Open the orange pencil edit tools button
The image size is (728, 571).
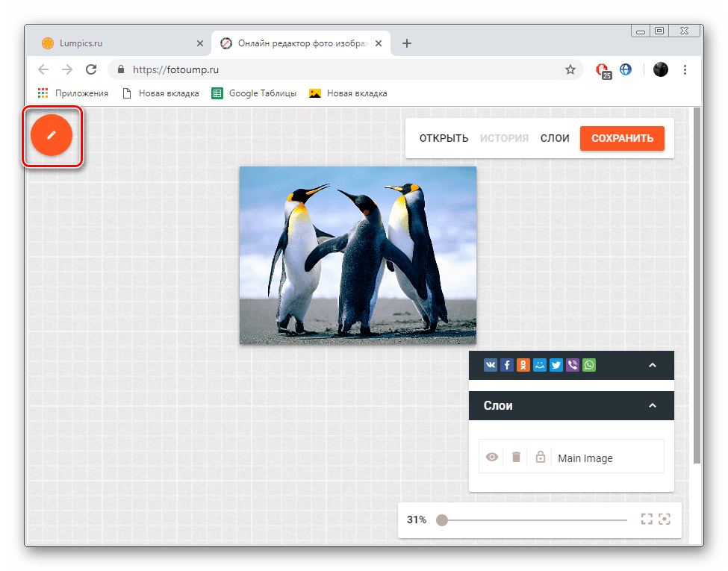click(x=52, y=135)
